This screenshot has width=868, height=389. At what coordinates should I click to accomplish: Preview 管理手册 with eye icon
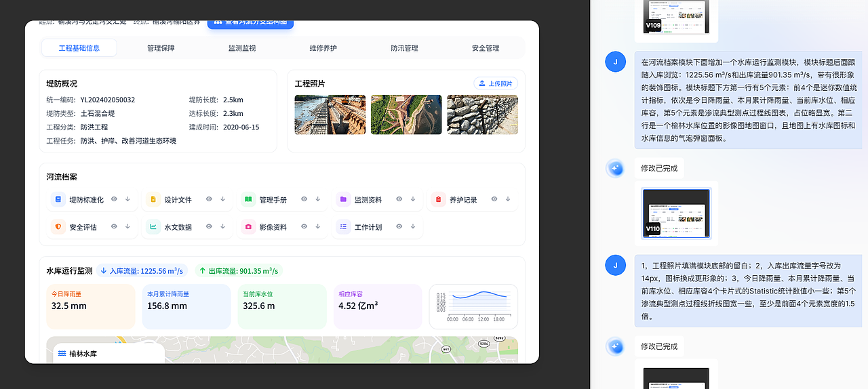(x=304, y=199)
